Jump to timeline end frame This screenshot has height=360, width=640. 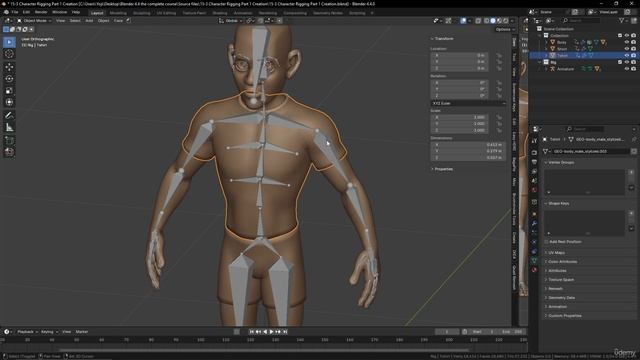click(285, 332)
